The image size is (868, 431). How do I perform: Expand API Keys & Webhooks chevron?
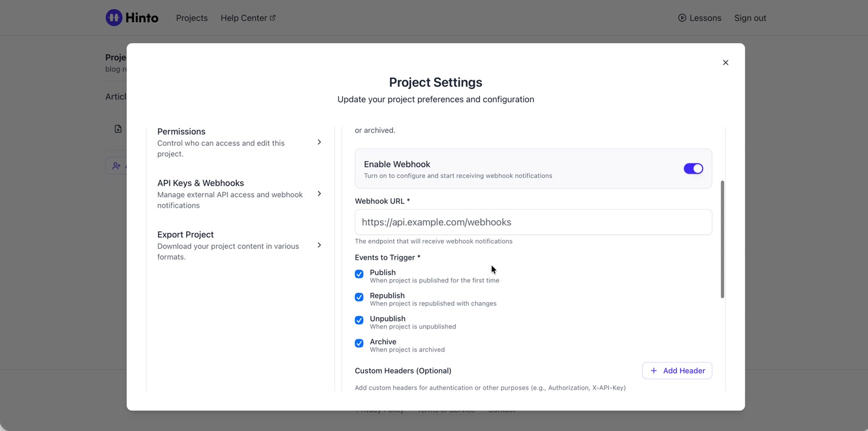319,194
